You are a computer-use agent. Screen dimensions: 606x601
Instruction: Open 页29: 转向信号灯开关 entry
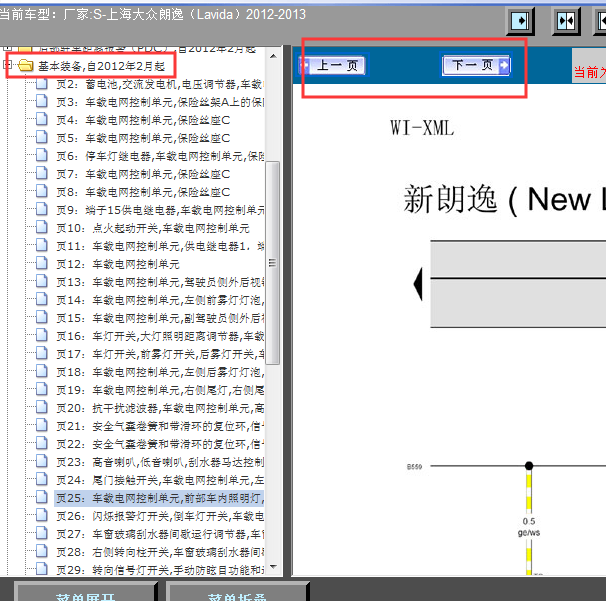pyautogui.click(x=160, y=570)
